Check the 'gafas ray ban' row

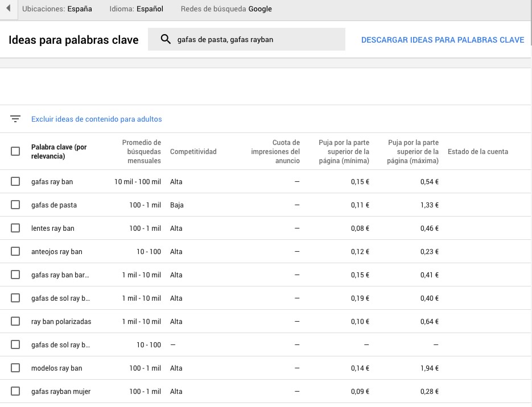[x=15, y=181]
